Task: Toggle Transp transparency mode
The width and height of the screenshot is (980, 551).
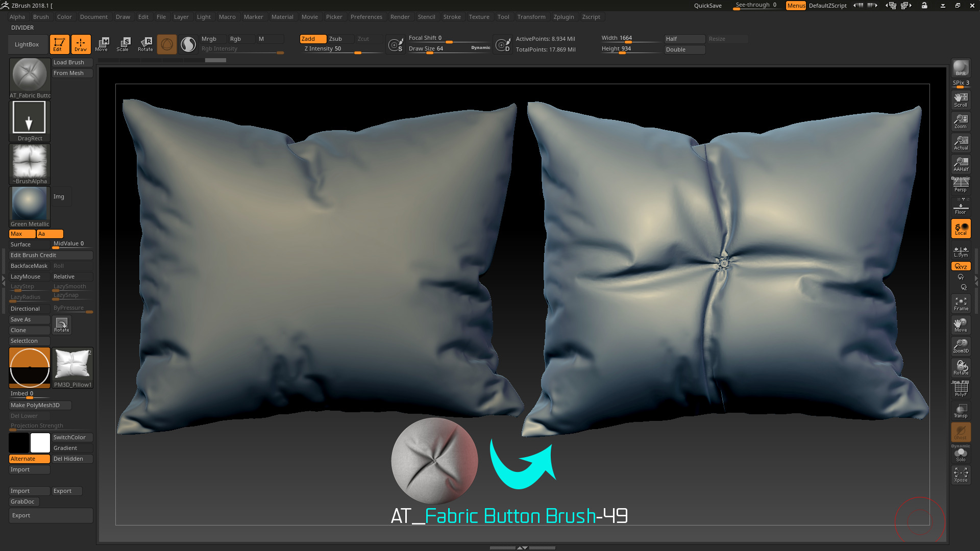Action: tap(961, 411)
